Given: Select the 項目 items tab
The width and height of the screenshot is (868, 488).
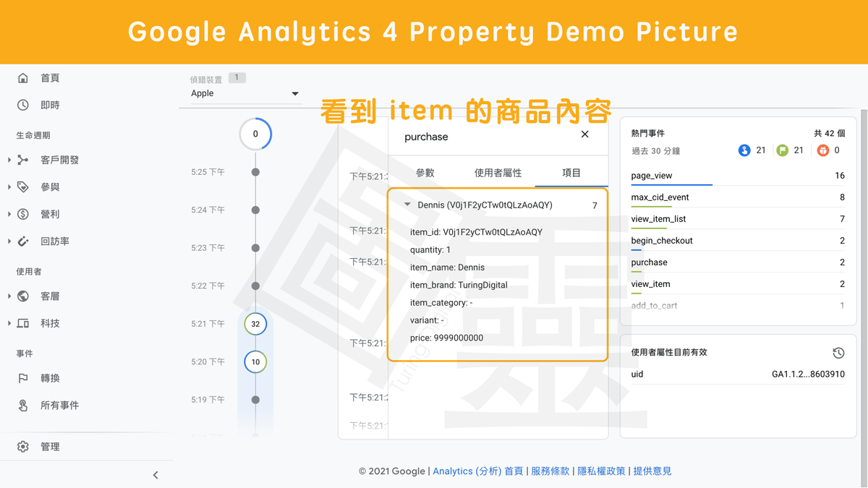Looking at the screenshot, I should [x=571, y=173].
